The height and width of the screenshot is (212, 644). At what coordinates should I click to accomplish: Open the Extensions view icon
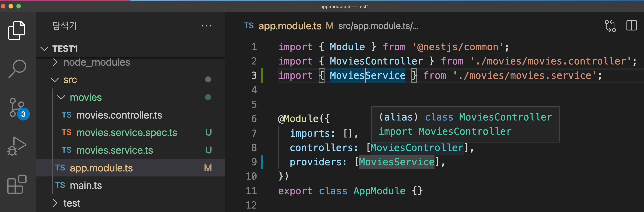(x=17, y=184)
